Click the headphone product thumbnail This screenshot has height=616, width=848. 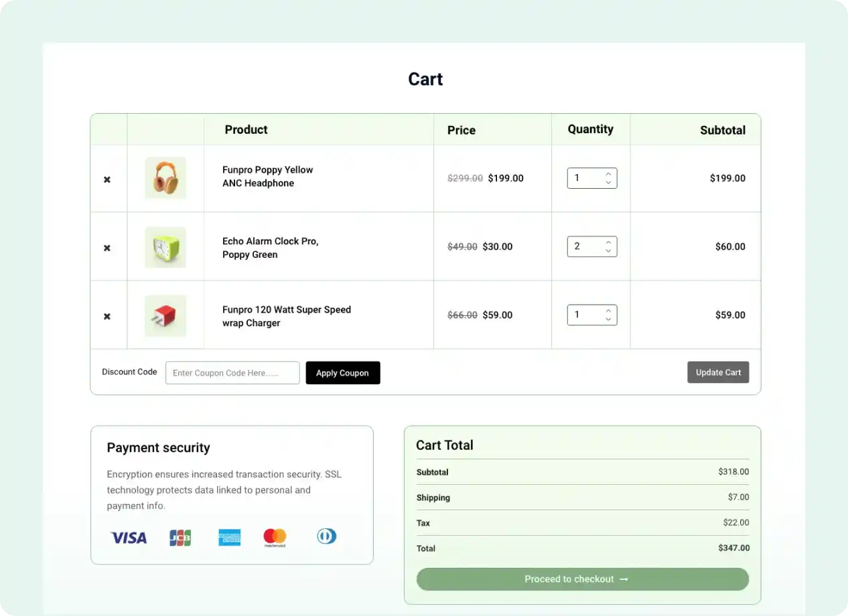[x=165, y=178]
